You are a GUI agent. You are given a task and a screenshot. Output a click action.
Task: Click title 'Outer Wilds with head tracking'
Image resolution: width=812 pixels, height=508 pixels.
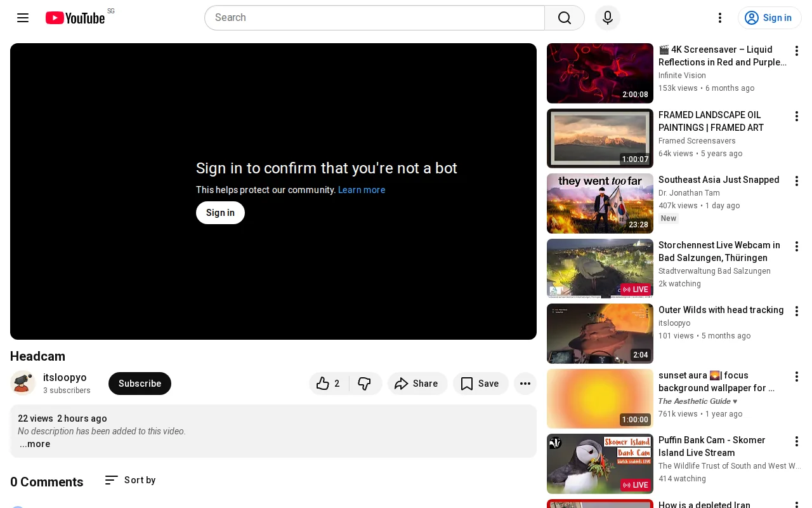721,310
